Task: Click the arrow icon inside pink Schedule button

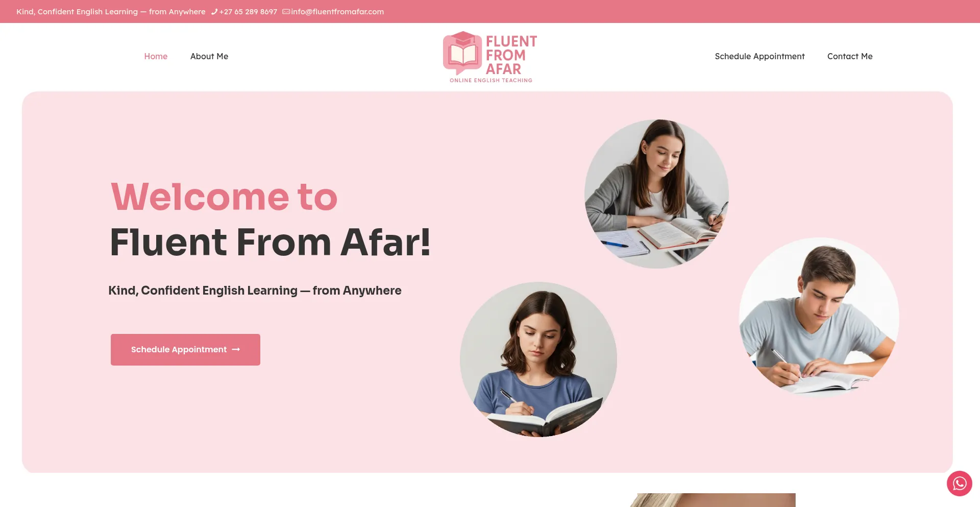Action: coord(236,350)
